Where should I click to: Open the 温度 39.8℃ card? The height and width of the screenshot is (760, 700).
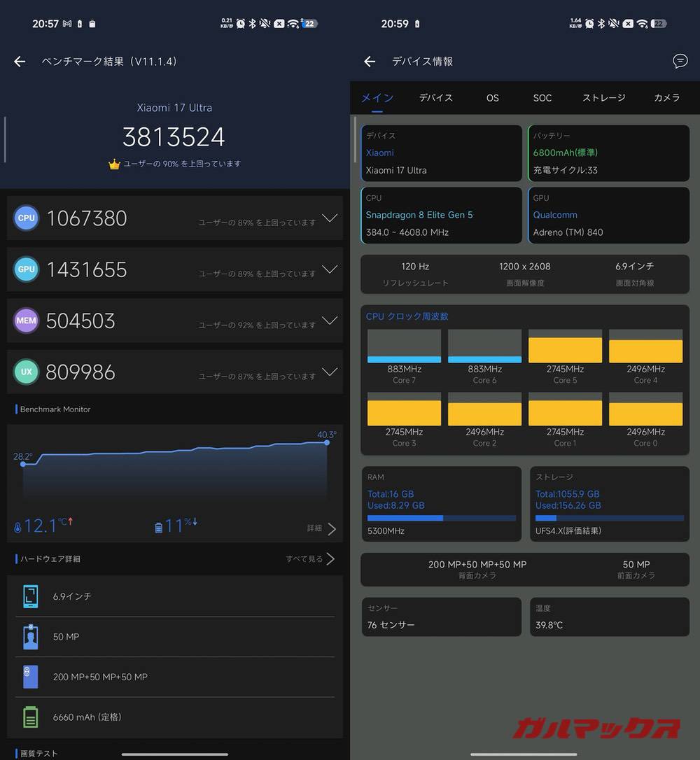point(610,617)
